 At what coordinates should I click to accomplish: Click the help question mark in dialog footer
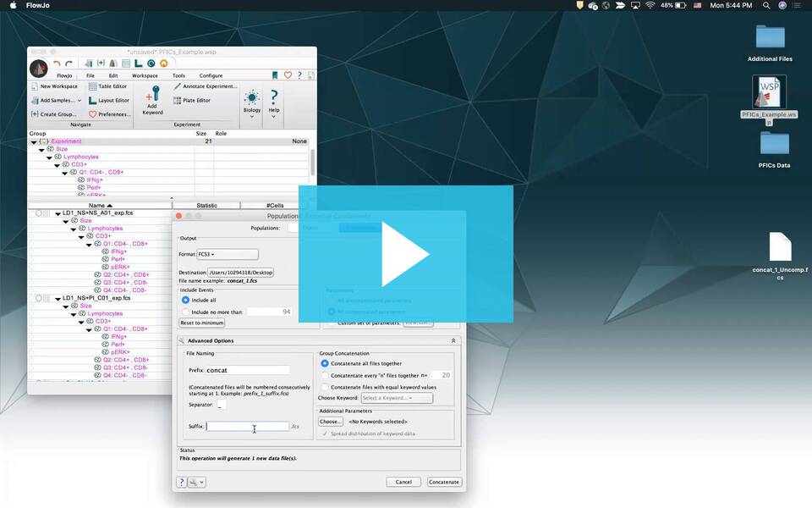point(181,482)
